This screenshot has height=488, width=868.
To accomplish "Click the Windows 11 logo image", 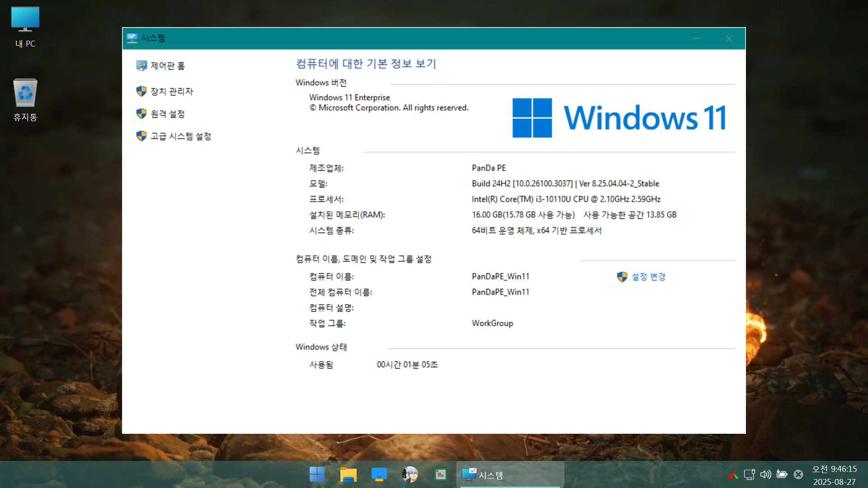I will click(x=619, y=118).
